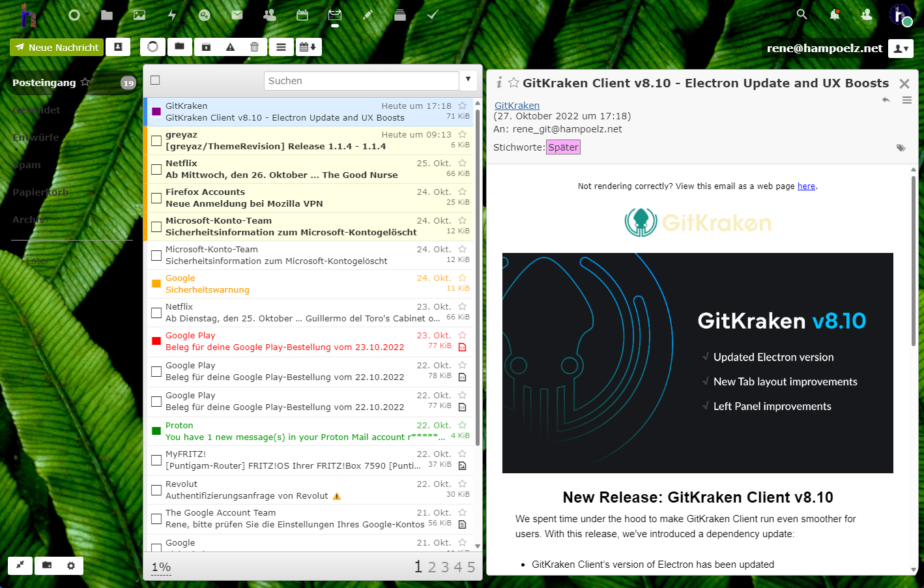
Task: Star the open message in its header
Action: pyautogui.click(x=514, y=83)
